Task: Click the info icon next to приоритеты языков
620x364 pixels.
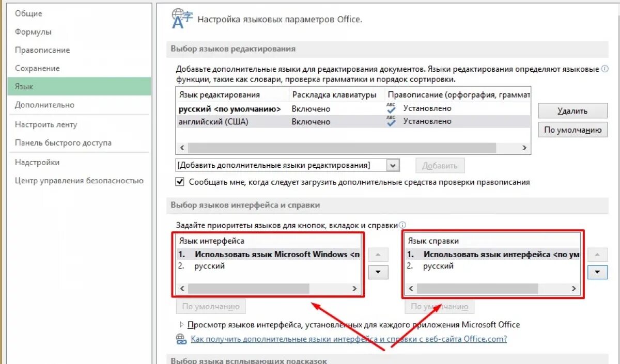Action: [402, 225]
